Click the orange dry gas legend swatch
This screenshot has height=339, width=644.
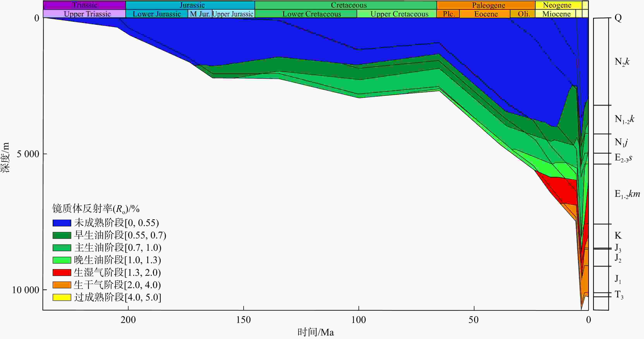pos(62,285)
